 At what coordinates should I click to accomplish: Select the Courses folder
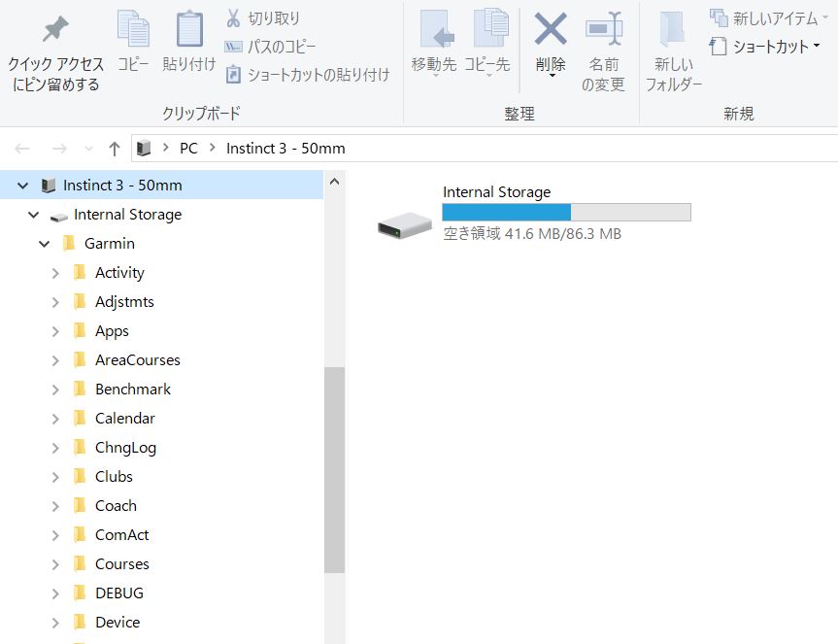tap(121, 563)
